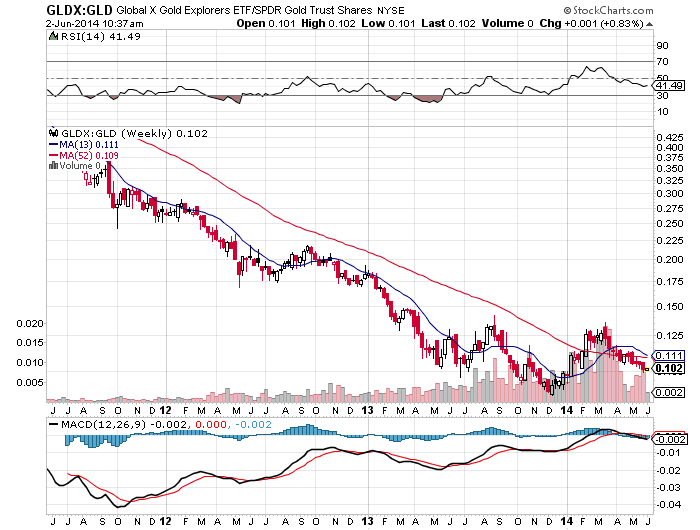700x530 pixels.
Task: Select the black MACD line swatch
Action: [53, 425]
